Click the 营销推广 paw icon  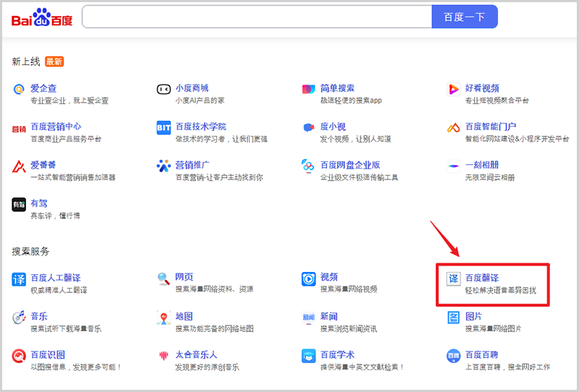164,166
